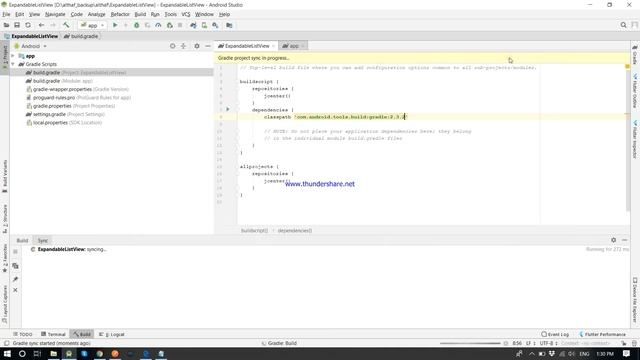This screenshot has width=640, height=360.
Task: Open UTF-8 file encoding selector
Action: [x=548, y=343]
